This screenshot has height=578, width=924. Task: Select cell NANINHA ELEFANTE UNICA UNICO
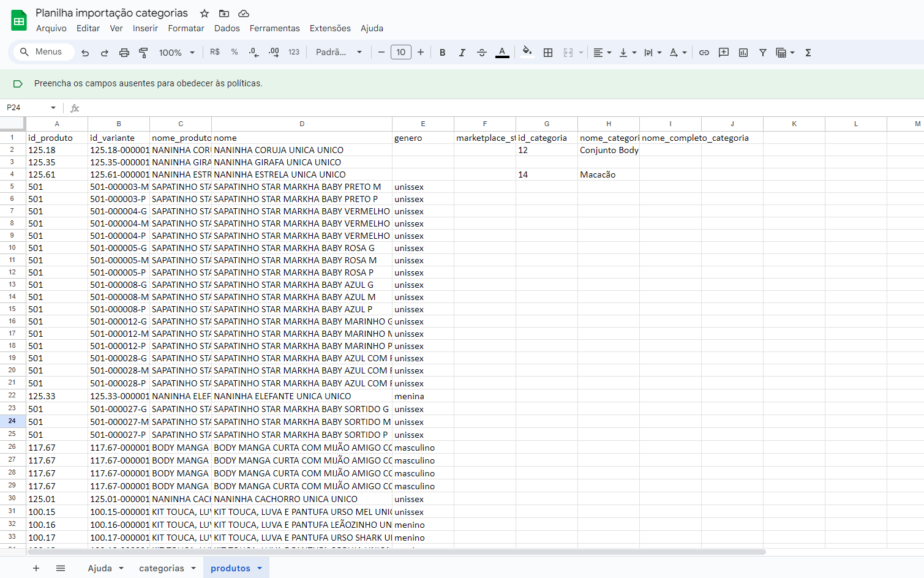[302, 396]
